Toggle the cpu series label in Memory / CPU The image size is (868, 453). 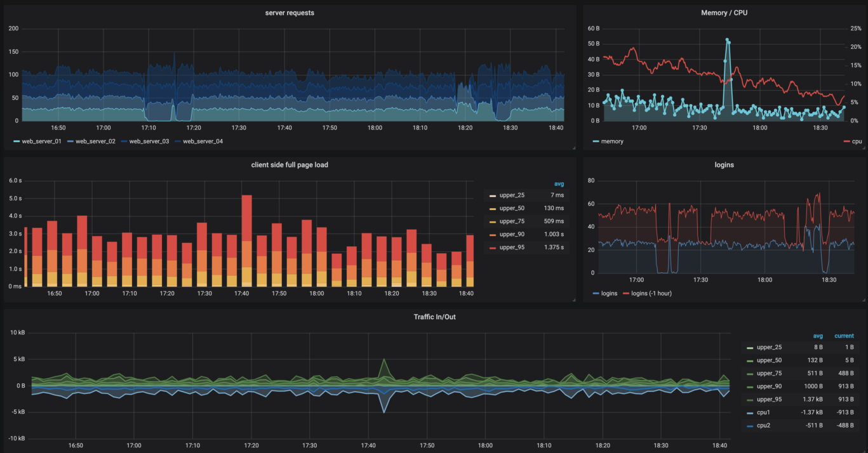857,141
